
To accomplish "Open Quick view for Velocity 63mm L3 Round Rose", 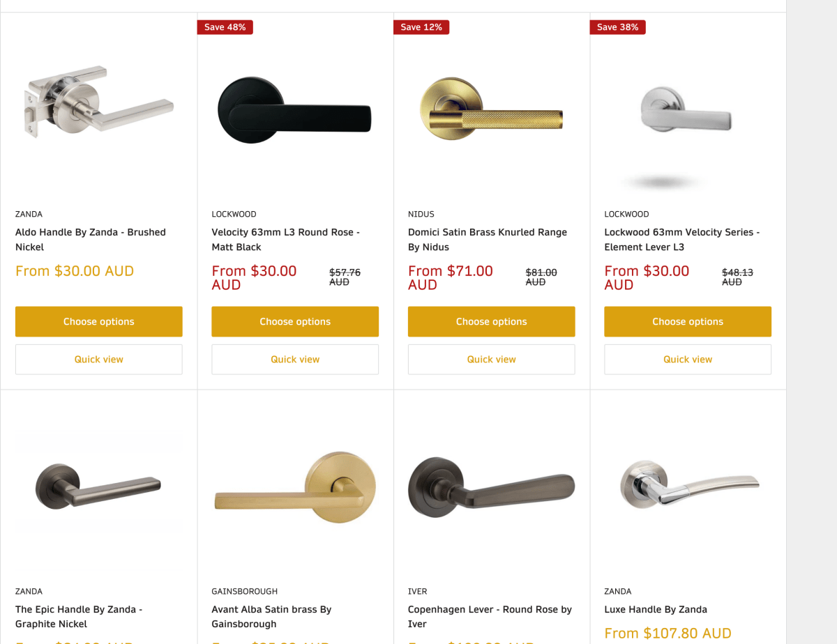I will [x=294, y=359].
